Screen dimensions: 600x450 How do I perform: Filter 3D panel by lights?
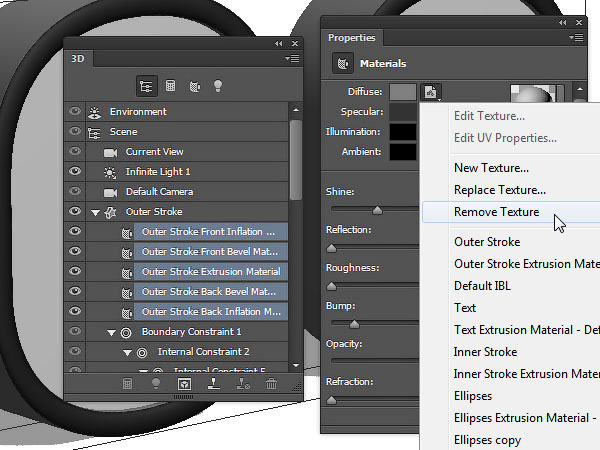pos(220,86)
